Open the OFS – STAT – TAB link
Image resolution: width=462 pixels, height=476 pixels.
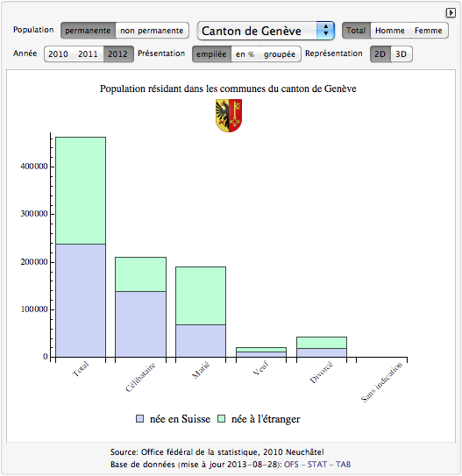click(x=317, y=465)
